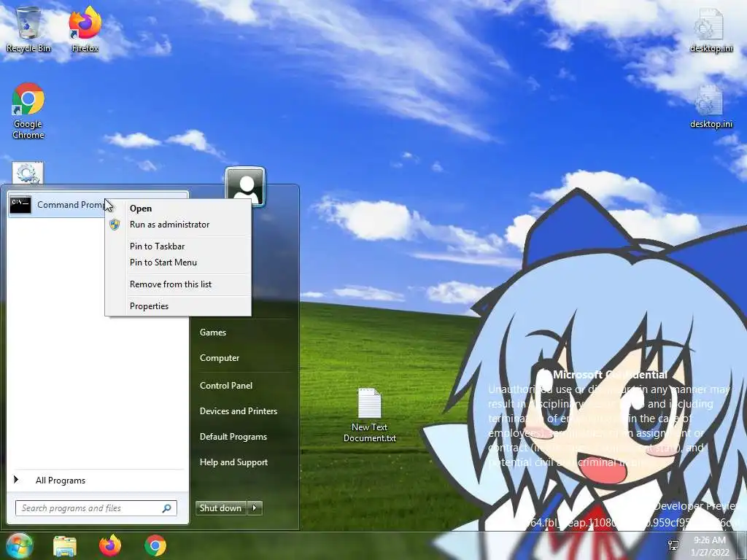Click the shield icon beside Run as administrator
The image size is (747, 560).
pos(115,225)
